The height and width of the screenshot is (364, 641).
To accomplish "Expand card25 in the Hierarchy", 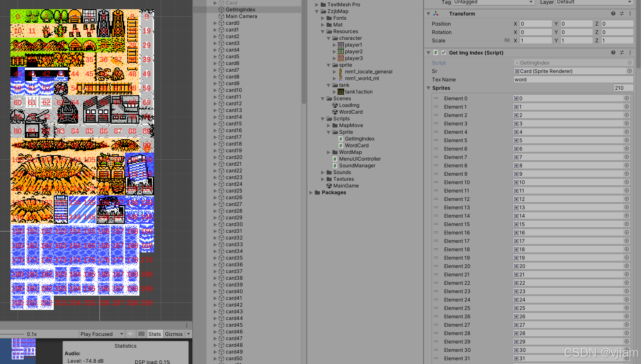I will [x=215, y=191].
